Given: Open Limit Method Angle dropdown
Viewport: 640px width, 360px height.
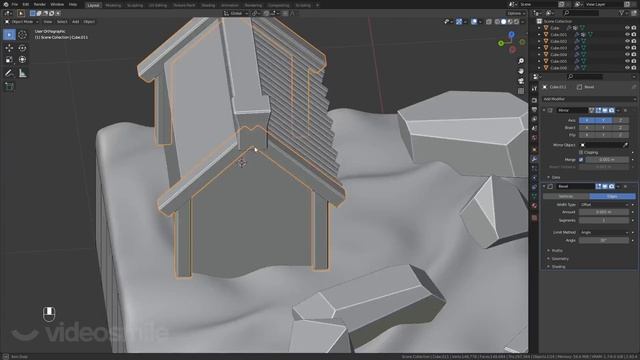Looking at the screenshot, I should pos(604,232).
